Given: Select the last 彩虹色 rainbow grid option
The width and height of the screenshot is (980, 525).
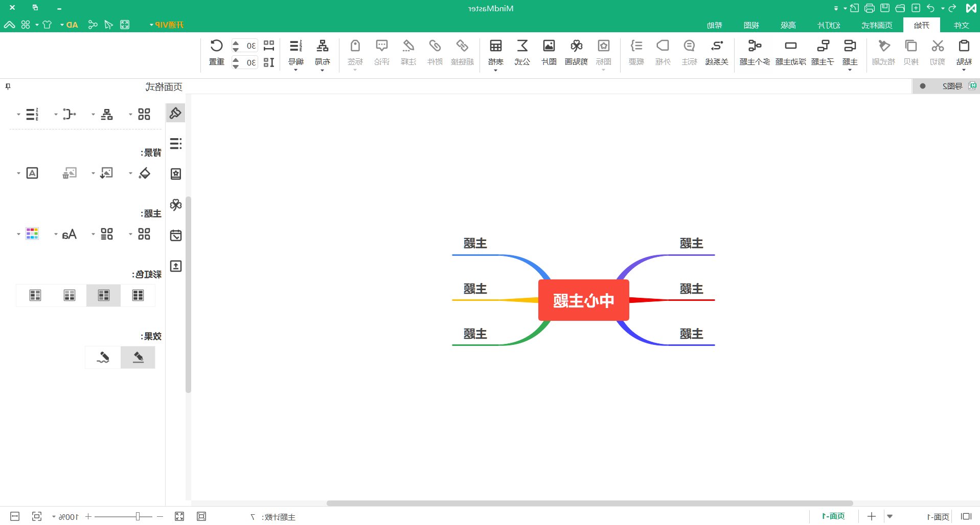Looking at the screenshot, I should click(35, 295).
